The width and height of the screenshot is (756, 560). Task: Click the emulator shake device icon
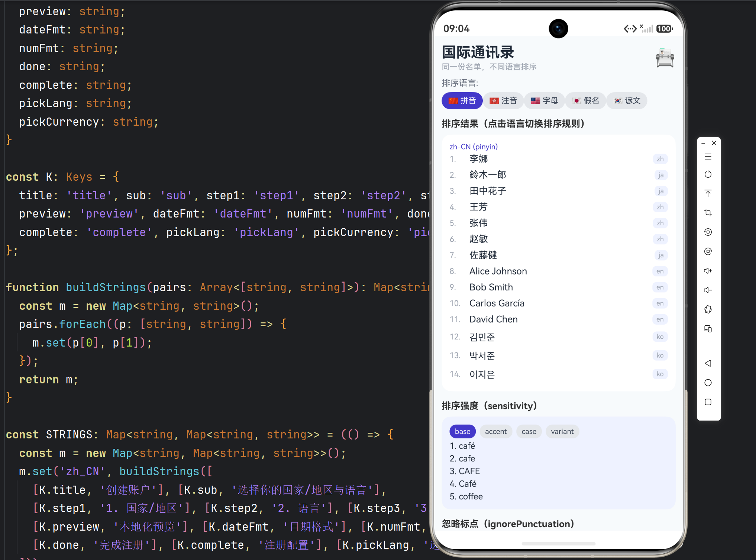coord(708,309)
